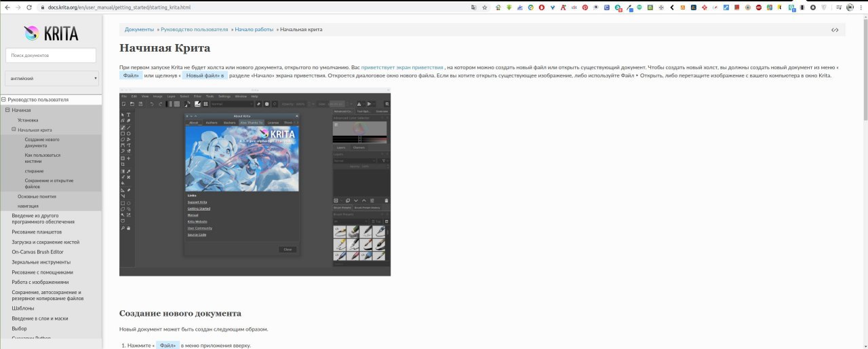Click the profile avatar in the browser toolbar
The height and width of the screenshot is (349, 868).
tap(849, 7)
